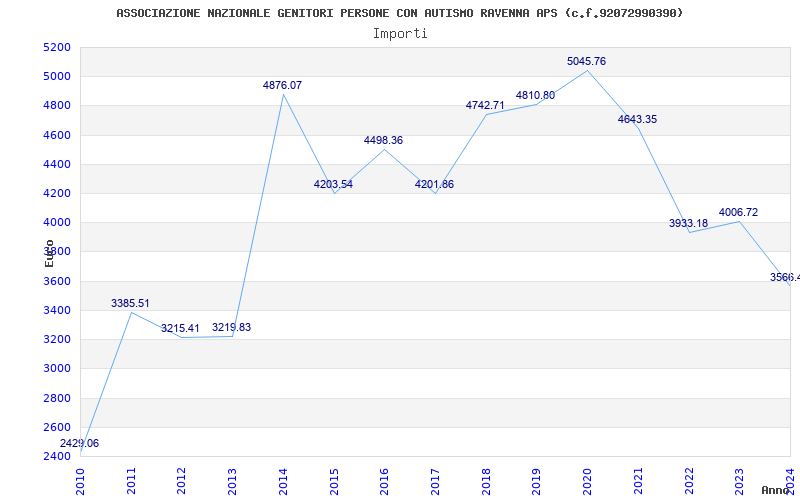Viewport: 800px width, 500px height.
Task: Click the Euro y-axis title
Action: pos(49,254)
